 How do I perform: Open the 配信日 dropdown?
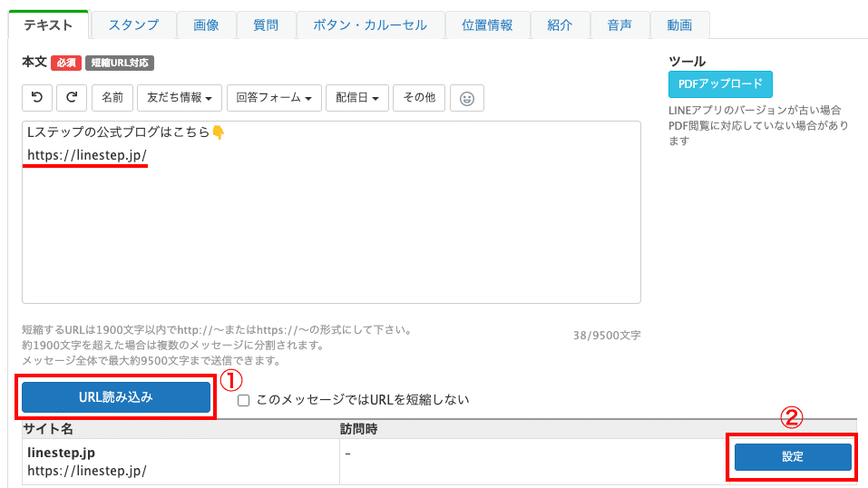pyautogui.click(x=357, y=97)
